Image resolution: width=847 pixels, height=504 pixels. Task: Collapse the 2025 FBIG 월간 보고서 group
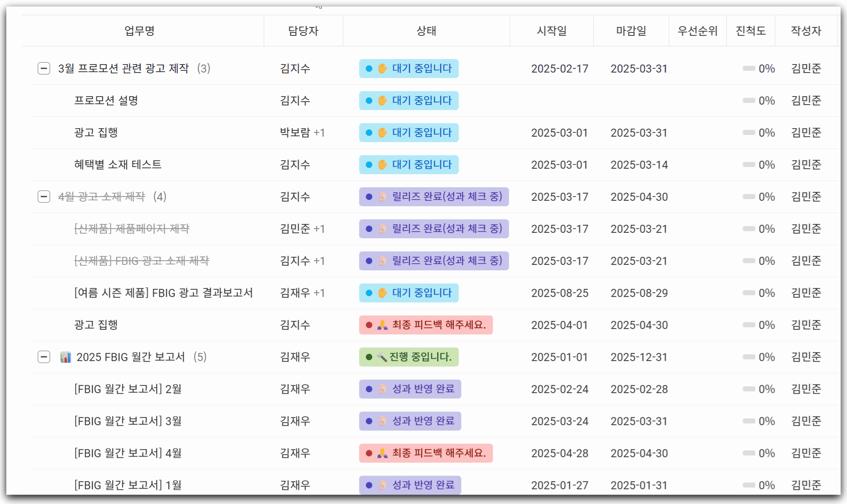point(44,357)
